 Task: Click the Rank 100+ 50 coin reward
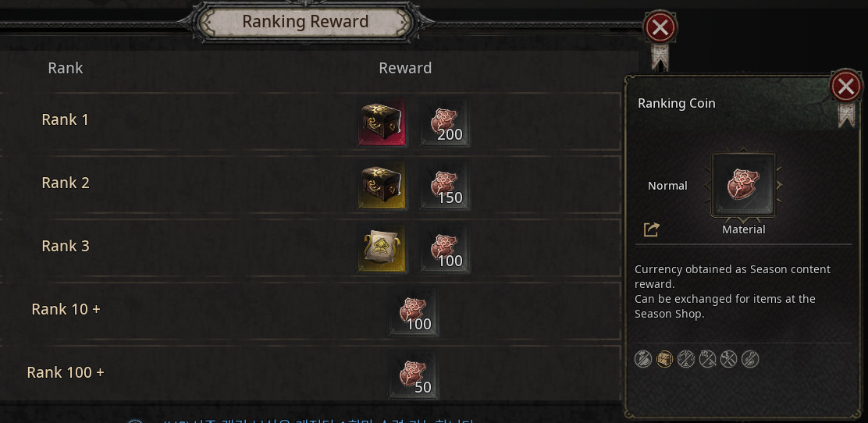click(x=414, y=375)
